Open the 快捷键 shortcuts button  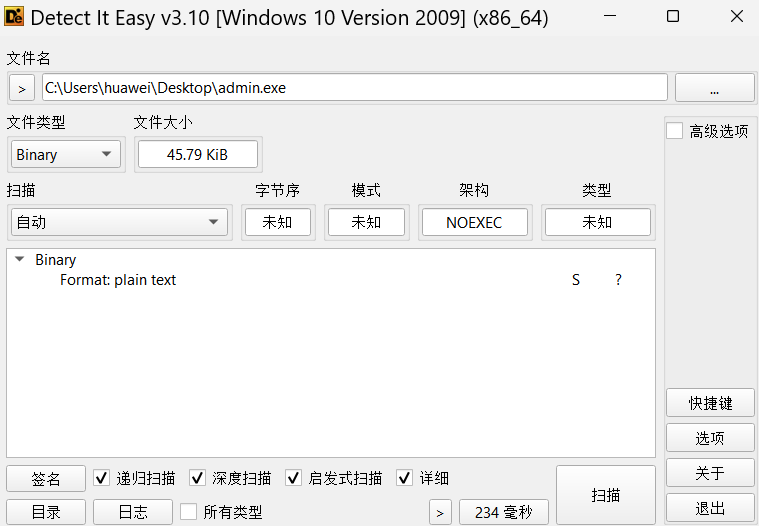click(x=710, y=403)
